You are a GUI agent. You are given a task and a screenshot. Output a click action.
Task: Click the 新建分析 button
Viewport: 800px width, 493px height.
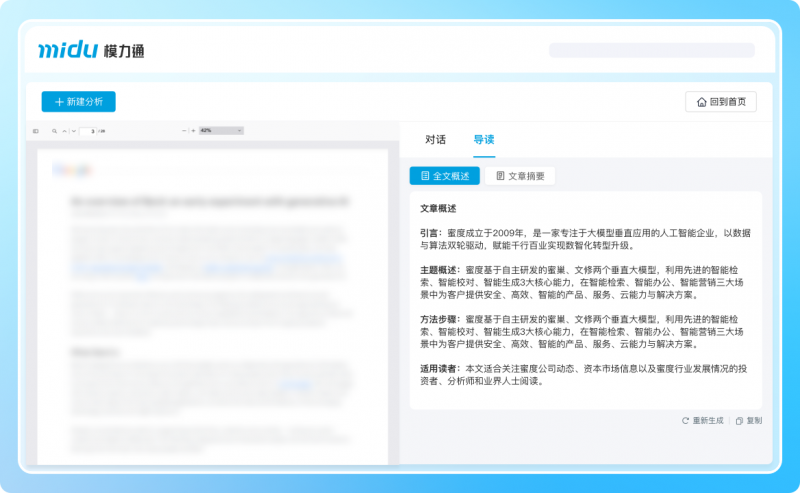point(78,102)
